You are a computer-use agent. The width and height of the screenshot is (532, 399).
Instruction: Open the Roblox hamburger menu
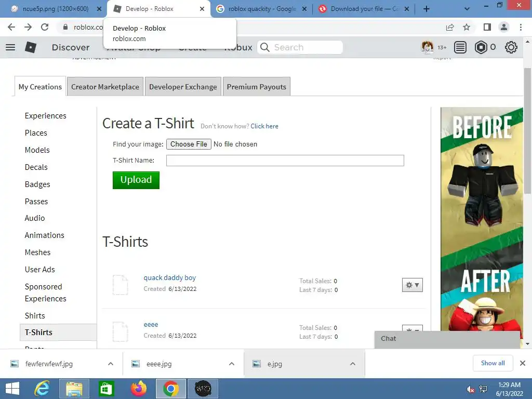pyautogui.click(x=10, y=47)
